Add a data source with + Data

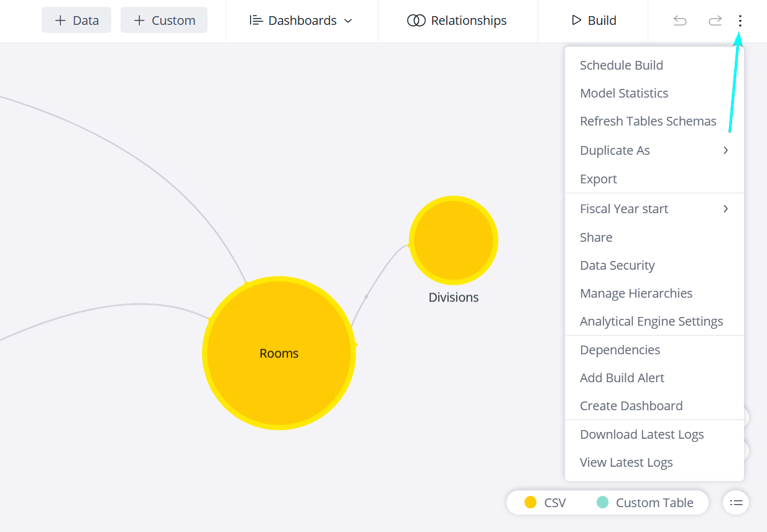point(76,21)
